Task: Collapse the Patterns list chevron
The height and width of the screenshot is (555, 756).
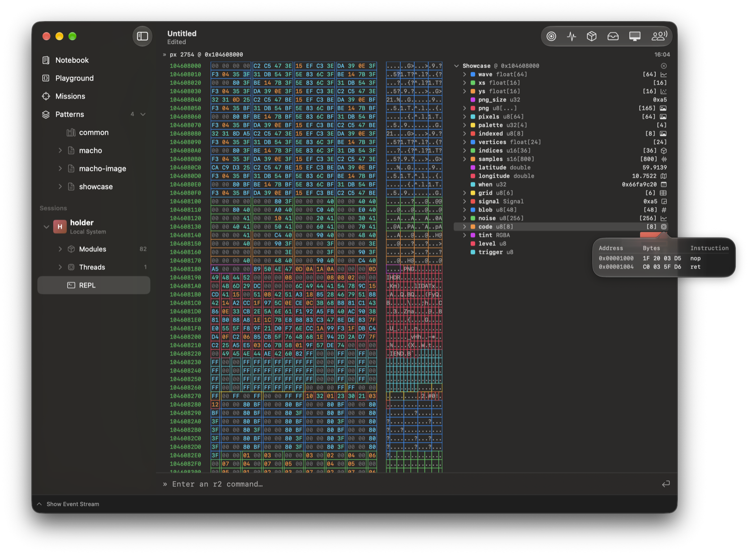Action: click(143, 114)
